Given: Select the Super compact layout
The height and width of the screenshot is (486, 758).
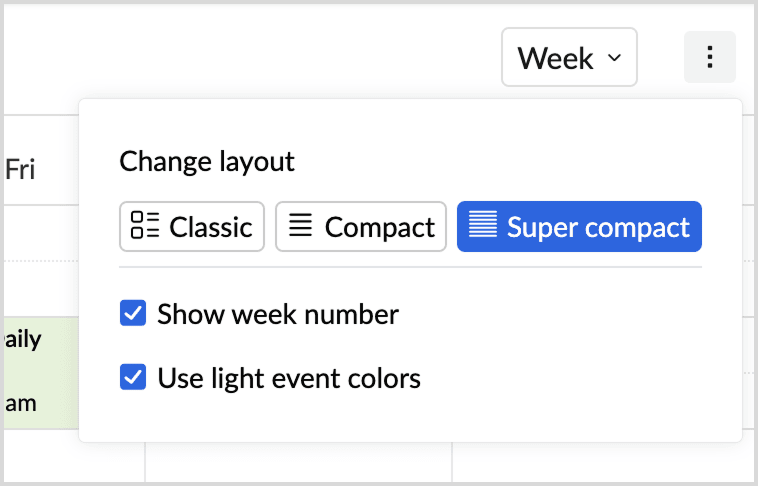Looking at the screenshot, I should (597, 227).
